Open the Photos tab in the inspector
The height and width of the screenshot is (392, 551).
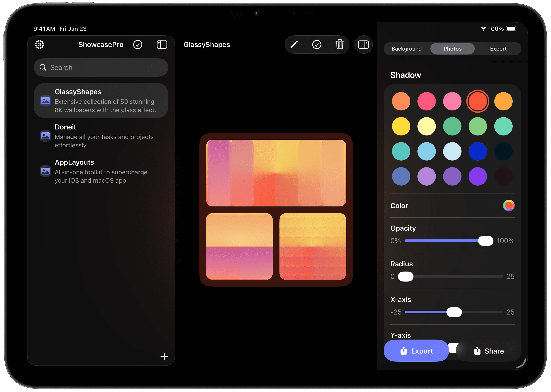(452, 49)
